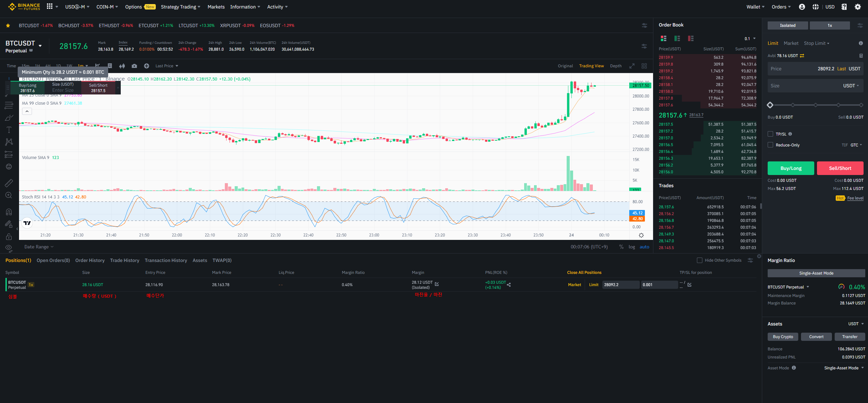
Task: Take a chart snapshot with camera icon
Action: click(x=134, y=66)
